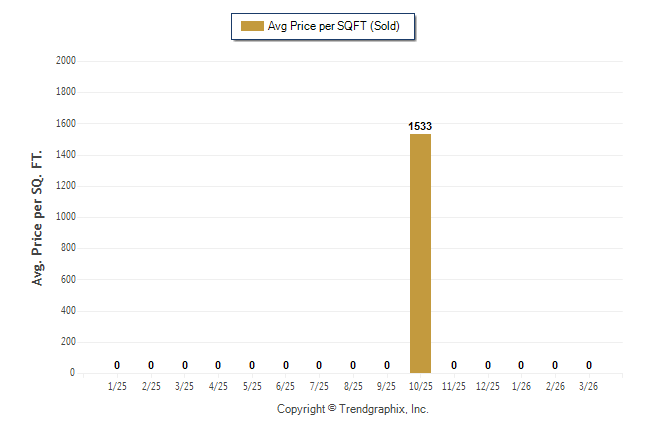Viewport: 646px width, 434px height.
Task: Select the 10/25 x-axis label
Action: [420, 386]
